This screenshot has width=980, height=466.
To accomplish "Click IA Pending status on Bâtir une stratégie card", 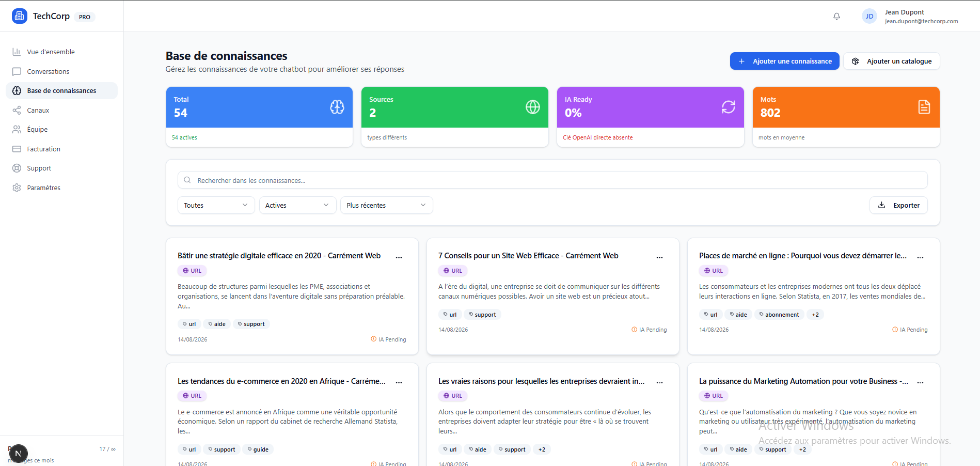I will [x=388, y=339].
